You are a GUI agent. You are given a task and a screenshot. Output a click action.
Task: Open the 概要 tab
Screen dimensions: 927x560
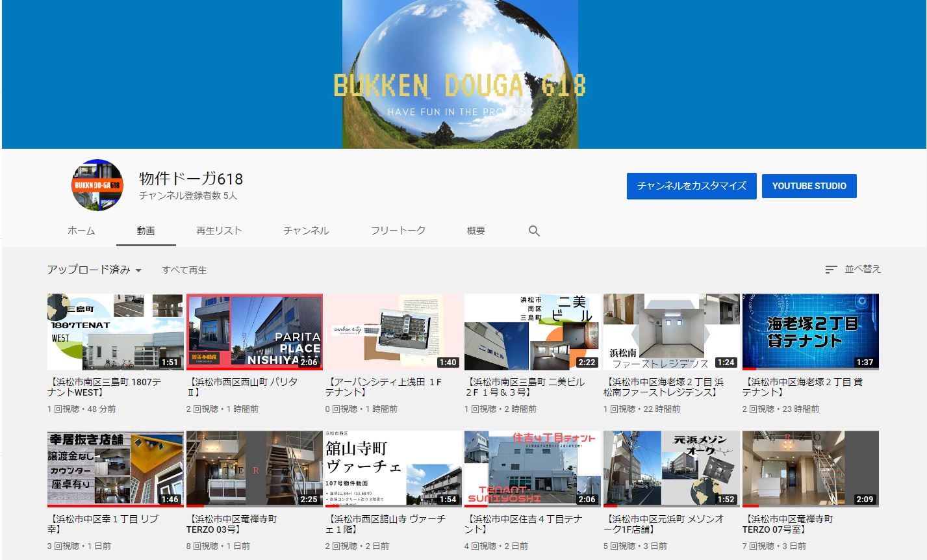click(x=476, y=231)
